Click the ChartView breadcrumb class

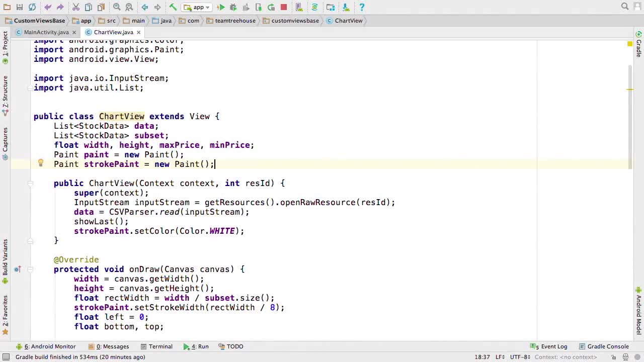pyautogui.click(x=344, y=21)
